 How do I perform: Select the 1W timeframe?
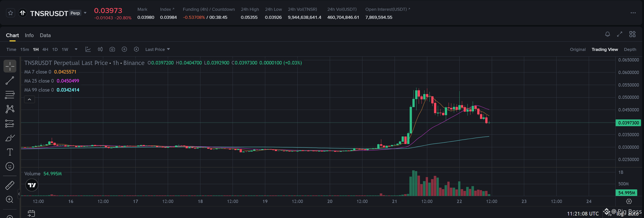point(65,49)
